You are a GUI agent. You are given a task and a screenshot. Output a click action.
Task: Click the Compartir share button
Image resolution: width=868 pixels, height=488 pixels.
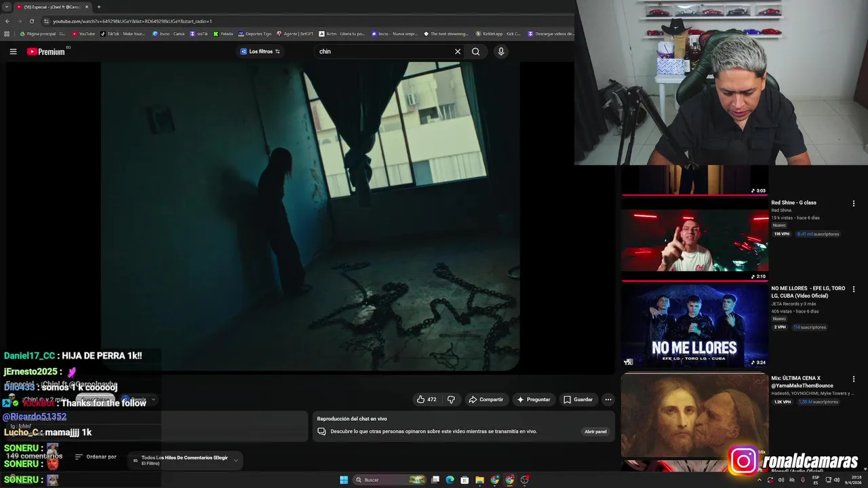click(x=486, y=399)
